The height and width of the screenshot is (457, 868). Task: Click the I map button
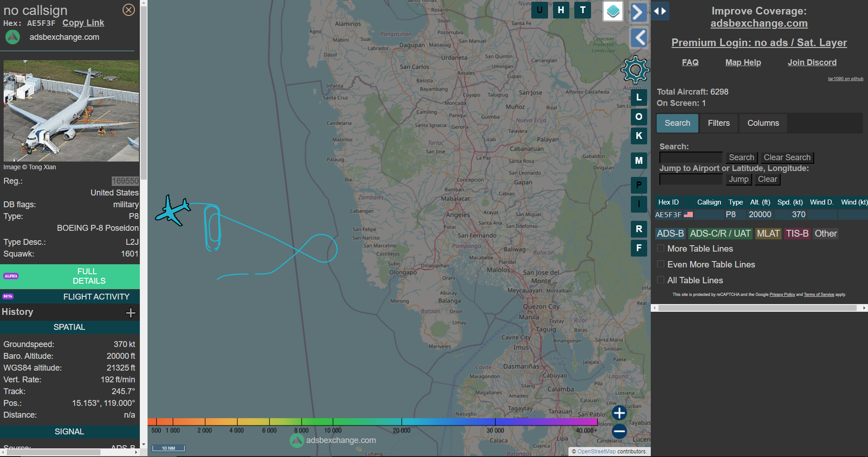point(639,204)
